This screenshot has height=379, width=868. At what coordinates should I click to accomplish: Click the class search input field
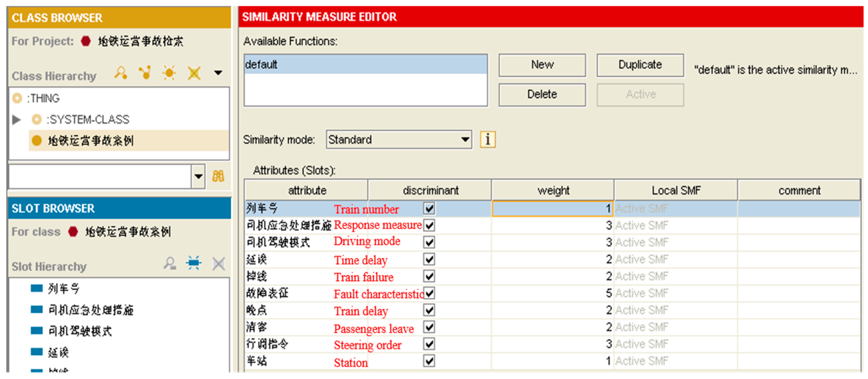pyautogui.click(x=100, y=176)
